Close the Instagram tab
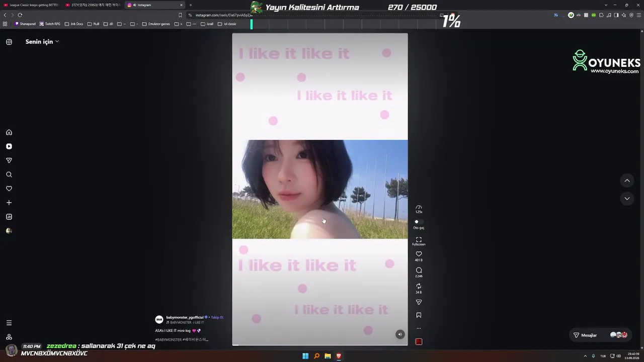The width and height of the screenshot is (644, 362). [181, 5]
